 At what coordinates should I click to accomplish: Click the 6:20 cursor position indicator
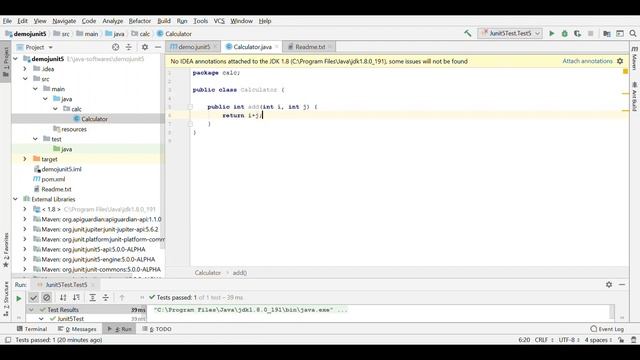[524, 340]
